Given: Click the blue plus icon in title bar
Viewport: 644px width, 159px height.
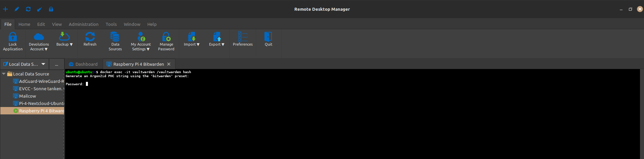Looking at the screenshot, I should click(x=5, y=9).
